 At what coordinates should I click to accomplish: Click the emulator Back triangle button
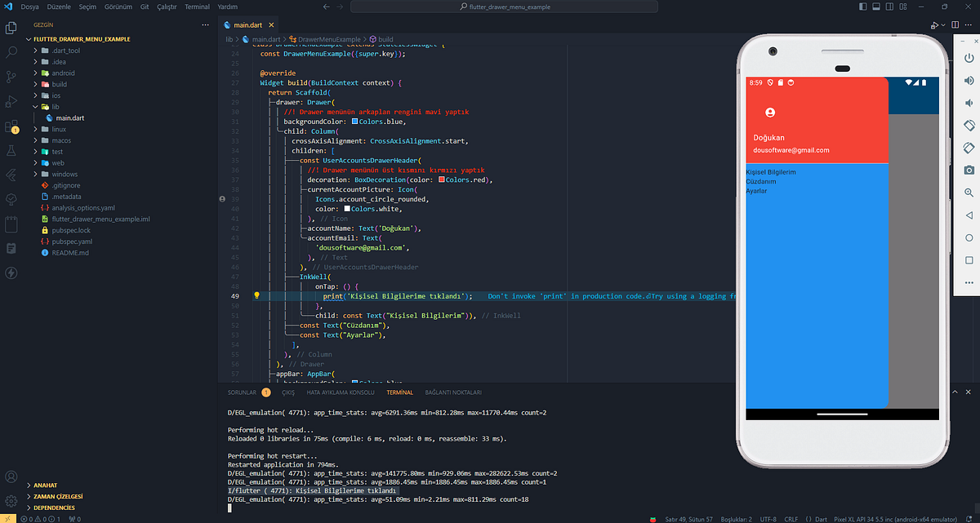tap(969, 215)
